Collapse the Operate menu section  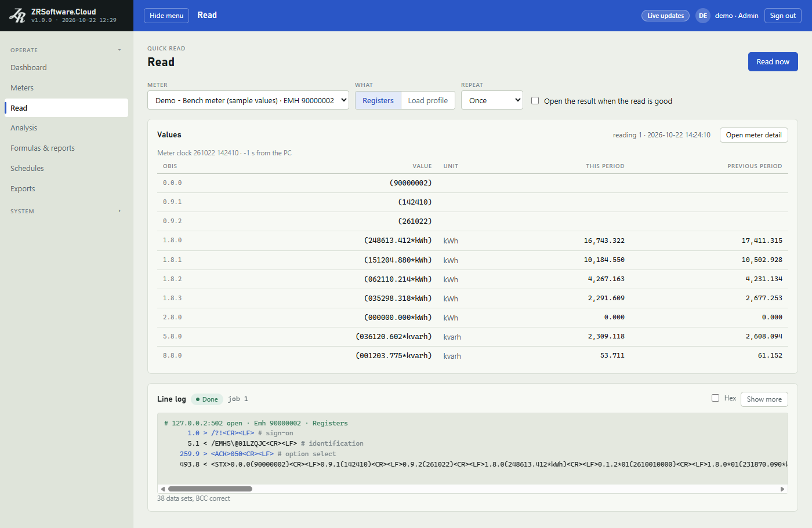coord(66,50)
